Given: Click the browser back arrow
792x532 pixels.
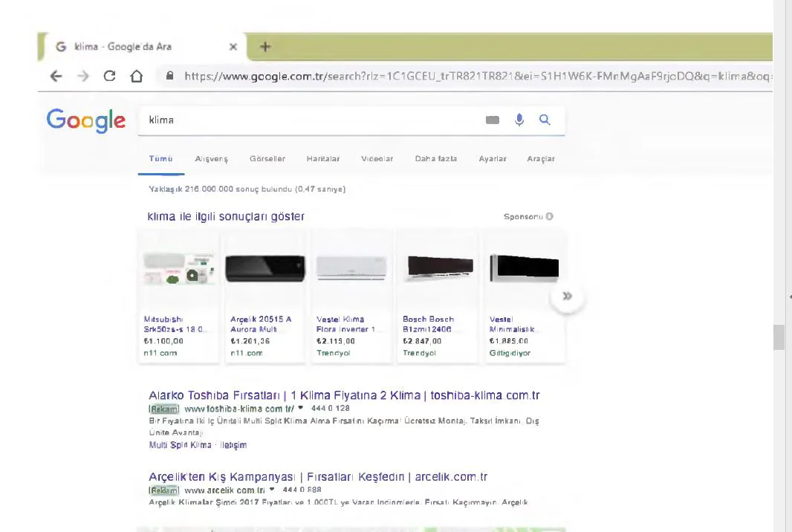Looking at the screenshot, I should (x=56, y=77).
